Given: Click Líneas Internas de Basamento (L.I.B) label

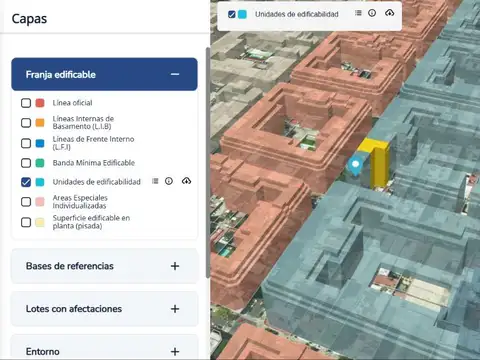Looking at the screenshot, I should pos(83,122).
